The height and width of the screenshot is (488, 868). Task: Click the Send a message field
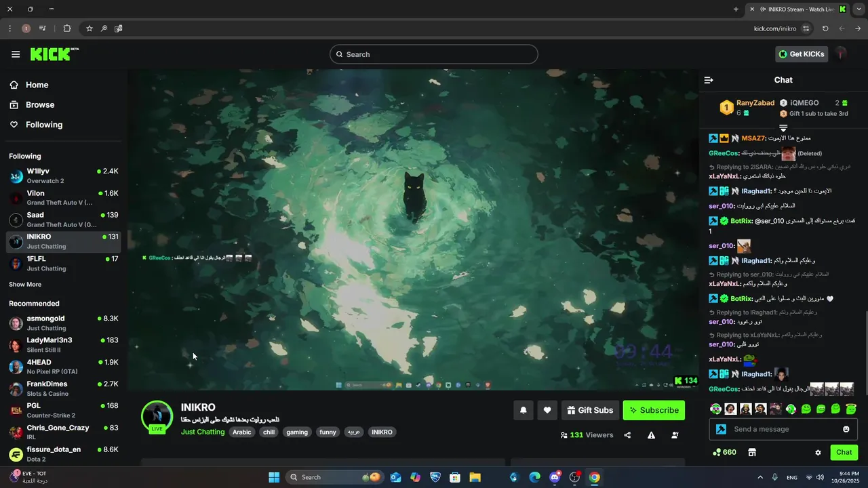click(x=783, y=429)
